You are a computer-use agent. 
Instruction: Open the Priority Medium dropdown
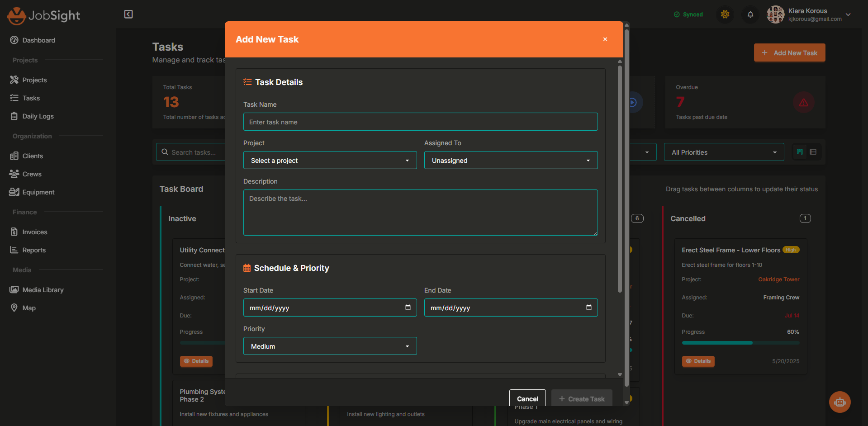(330, 346)
